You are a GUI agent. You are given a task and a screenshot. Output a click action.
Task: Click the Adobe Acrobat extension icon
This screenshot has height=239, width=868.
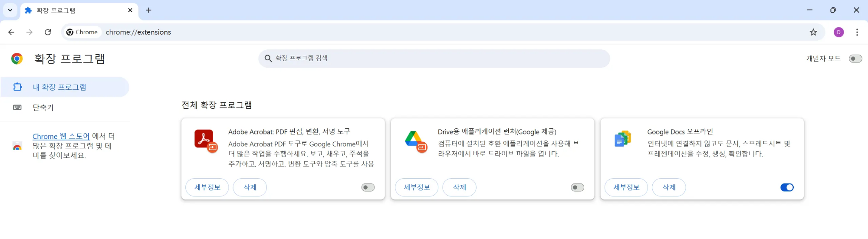coord(206,141)
